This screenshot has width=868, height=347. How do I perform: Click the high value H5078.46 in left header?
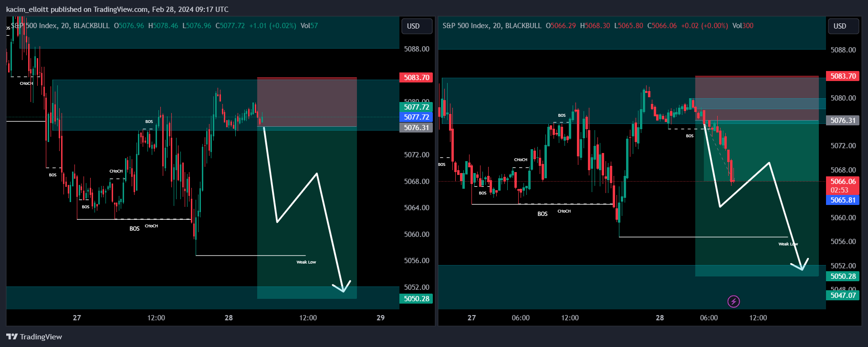163,26
